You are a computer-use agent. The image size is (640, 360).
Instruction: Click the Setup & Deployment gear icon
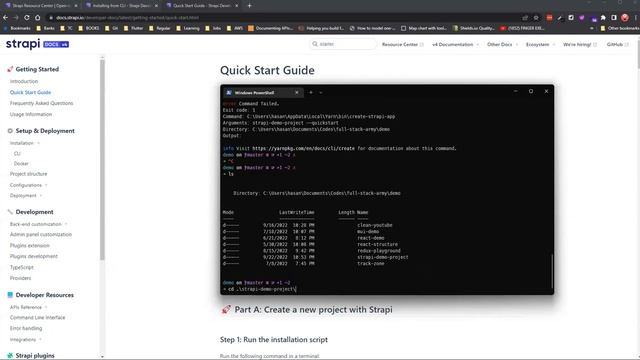pos(10,131)
